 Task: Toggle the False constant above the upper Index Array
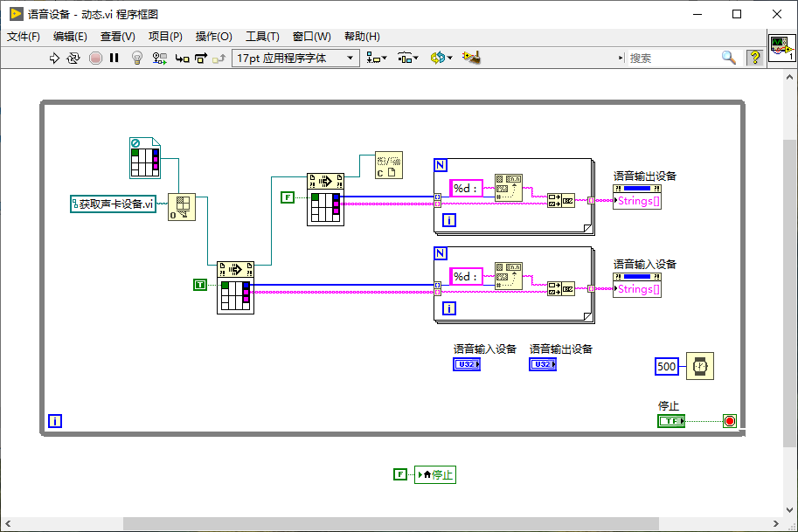288,197
